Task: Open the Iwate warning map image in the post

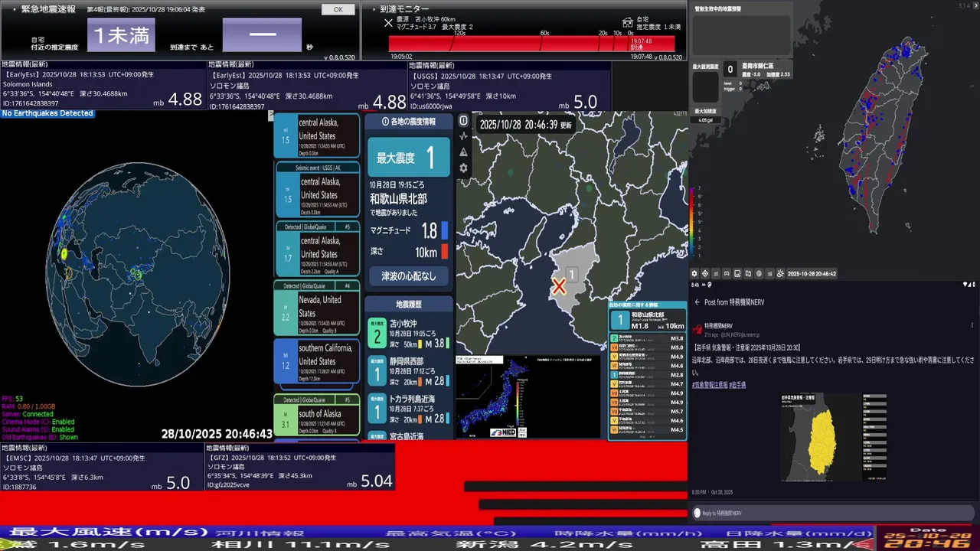Action: point(835,437)
